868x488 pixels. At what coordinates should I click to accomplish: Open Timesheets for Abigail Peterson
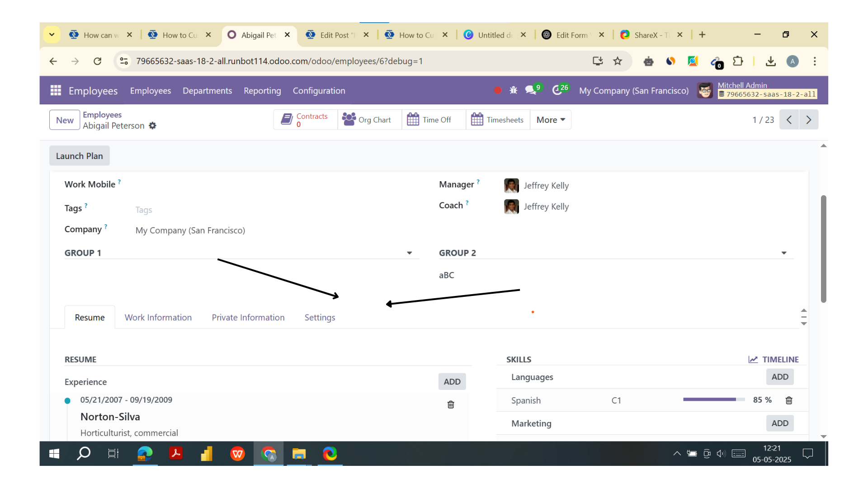[x=497, y=119]
